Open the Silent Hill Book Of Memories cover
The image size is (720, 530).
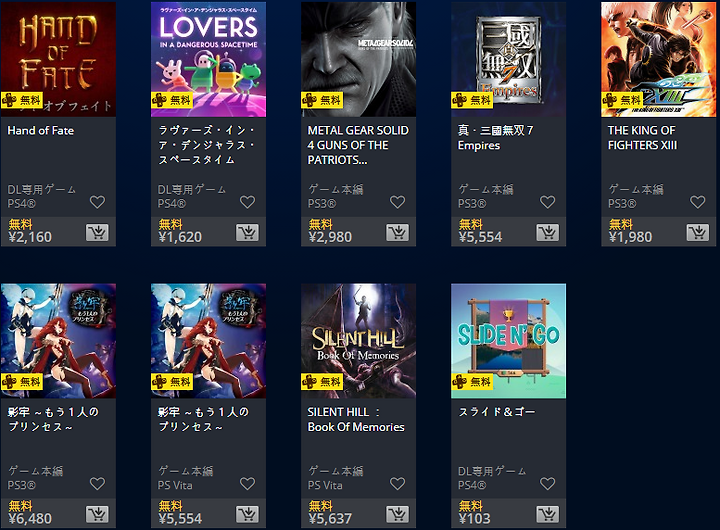pyautogui.click(x=359, y=341)
